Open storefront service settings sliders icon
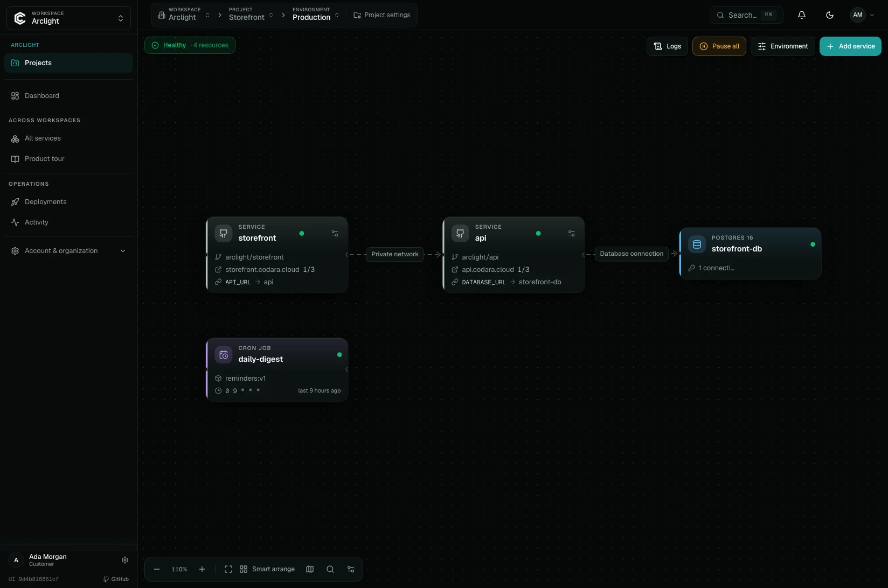The image size is (888, 588). 335,234
